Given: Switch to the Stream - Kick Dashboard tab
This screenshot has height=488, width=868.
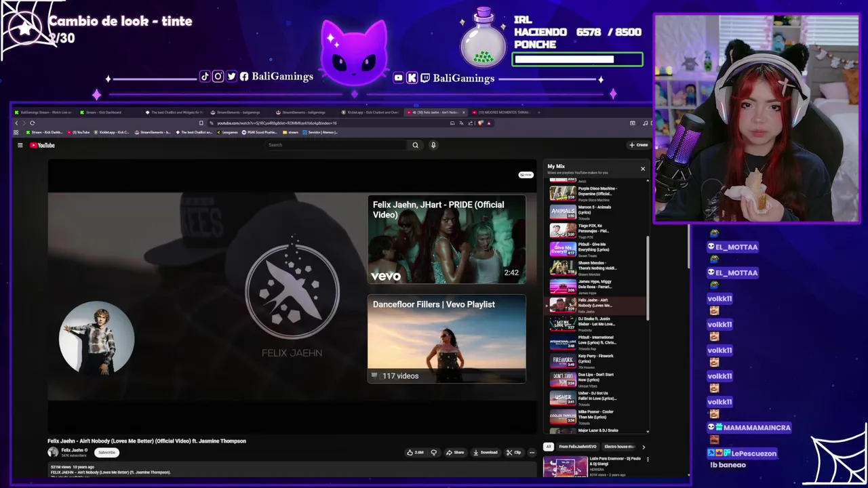Looking at the screenshot, I should [103, 113].
